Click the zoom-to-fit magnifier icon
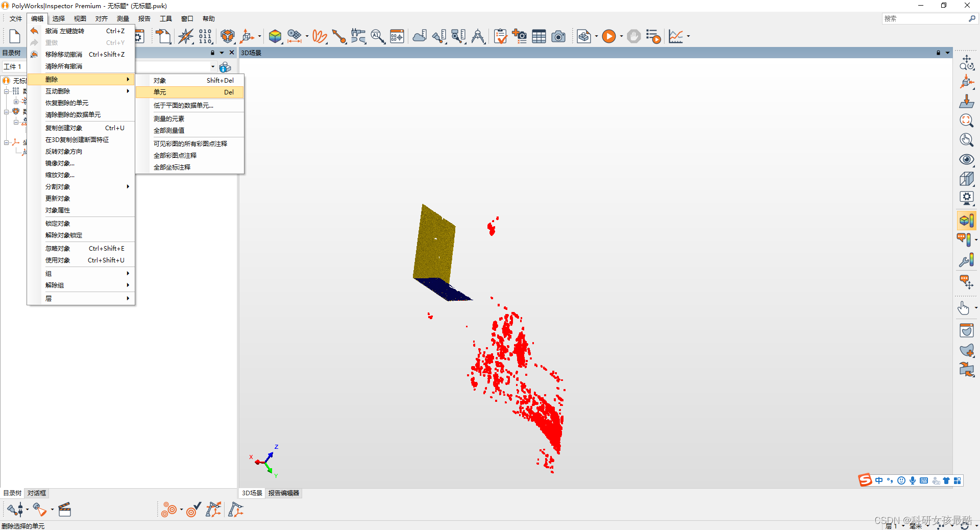 pyautogui.click(x=967, y=121)
